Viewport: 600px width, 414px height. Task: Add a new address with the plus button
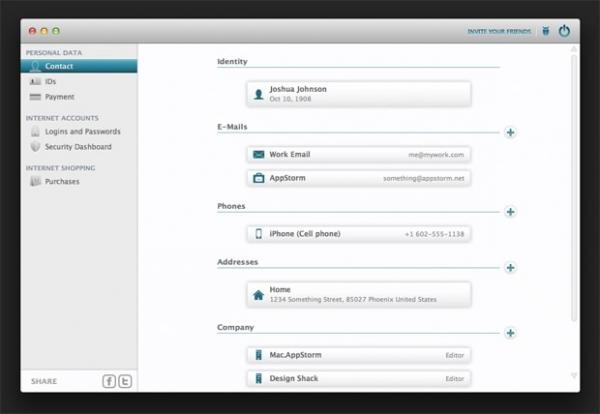[x=510, y=267]
